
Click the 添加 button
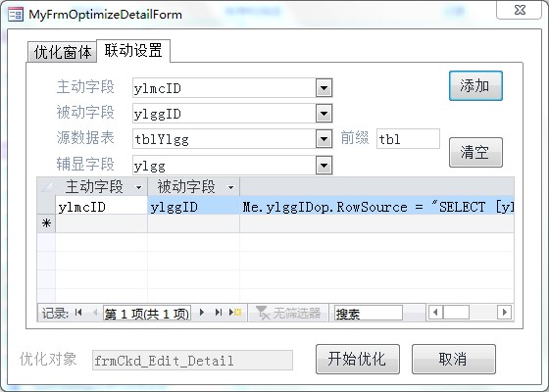pyautogui.click(x=475, y=86)
